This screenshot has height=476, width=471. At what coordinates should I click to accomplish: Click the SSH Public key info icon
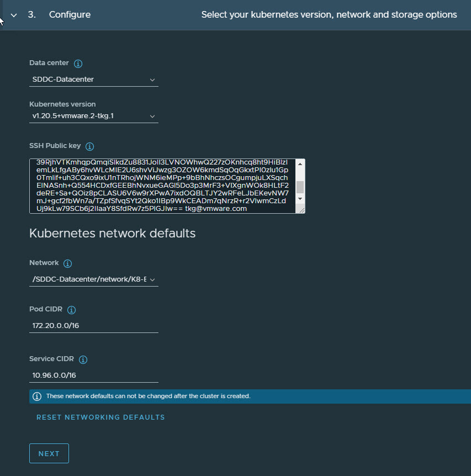tap(89, 146)
